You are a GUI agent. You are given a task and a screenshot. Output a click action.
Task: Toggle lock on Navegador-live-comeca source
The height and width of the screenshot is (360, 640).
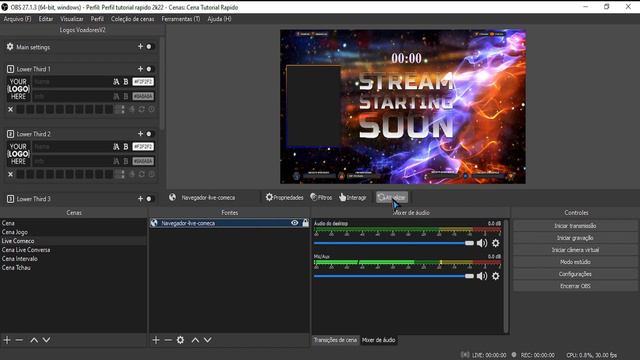tap(305, 223)
